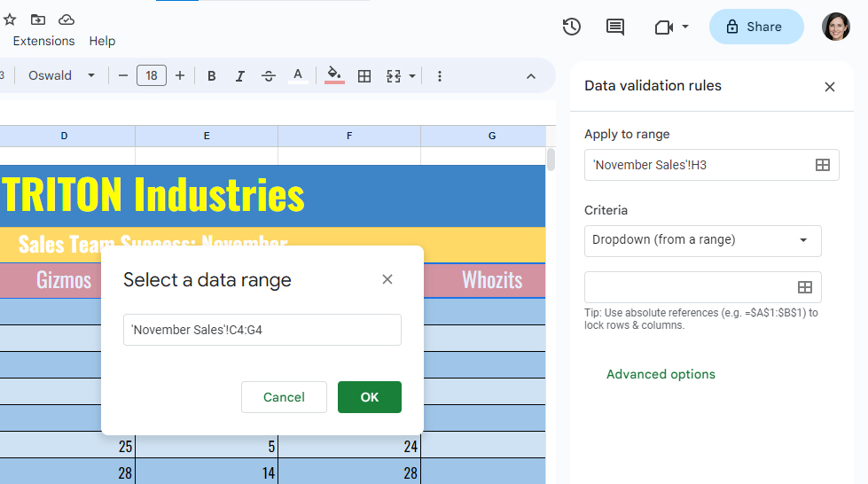Click the Gizmos header cell
Image resolution: width=868 pixels, height=484 pixels.
point(64,280)
